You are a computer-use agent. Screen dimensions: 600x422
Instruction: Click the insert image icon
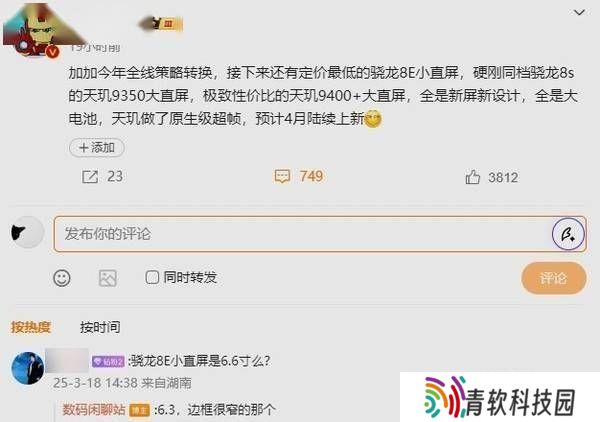pos(108,278)
